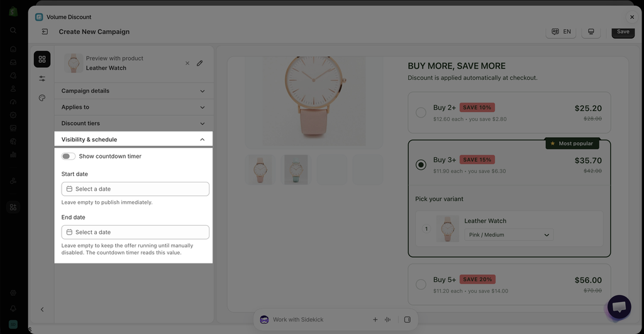Toggle Show countdown timer switch
The height and width of the screenshot is (334, 644).
point(68,156)
